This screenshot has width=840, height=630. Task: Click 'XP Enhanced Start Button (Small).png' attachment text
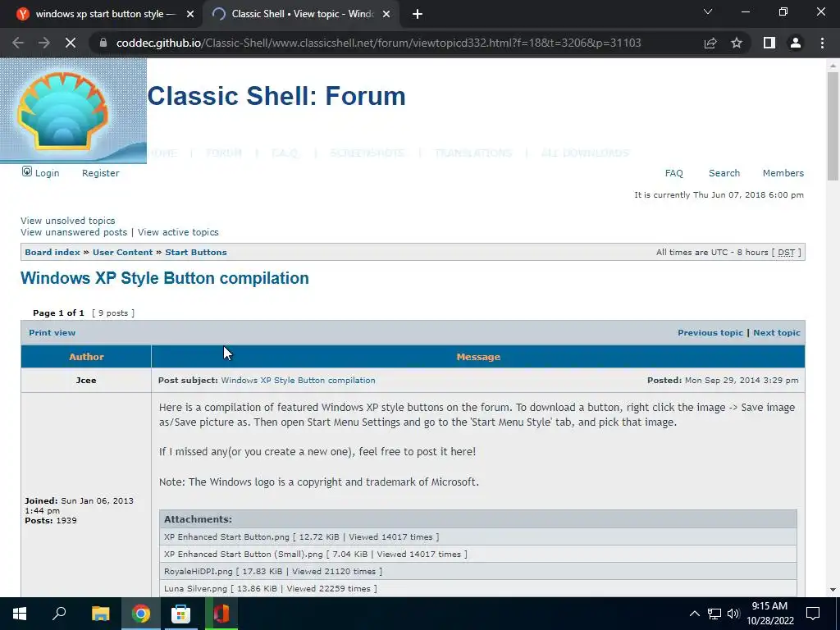(243, 554)
